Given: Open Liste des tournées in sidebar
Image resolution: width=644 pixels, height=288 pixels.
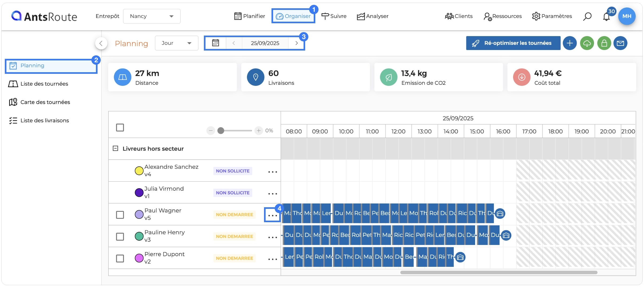Looking at the screenshot, I should [44, 84].
